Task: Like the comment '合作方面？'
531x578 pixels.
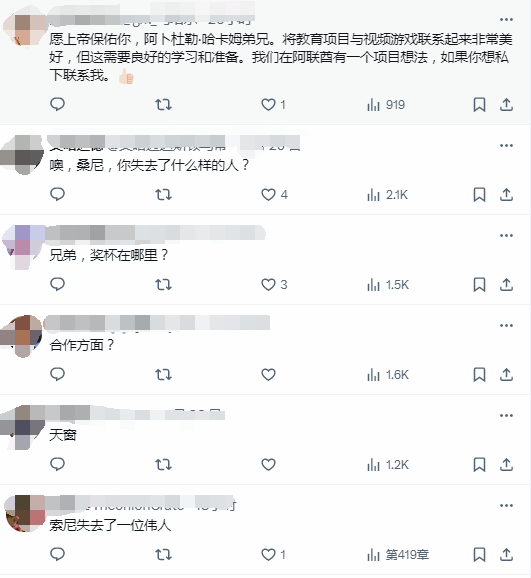Action: point(268,375)
